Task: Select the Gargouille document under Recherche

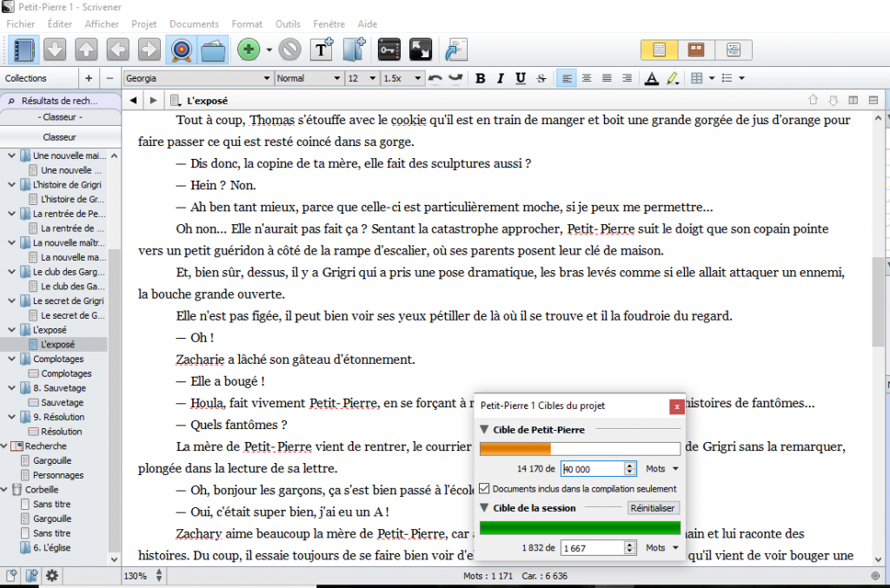Action: pos(51,460)
